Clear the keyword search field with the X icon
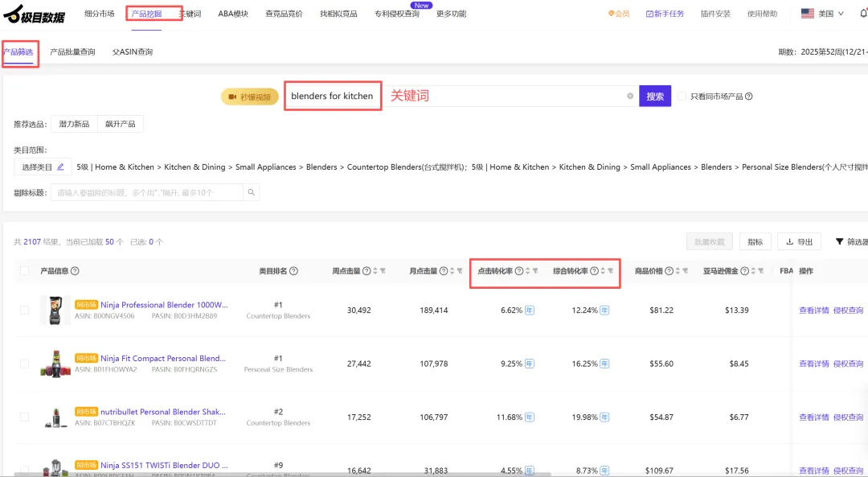 coord(630,97)
